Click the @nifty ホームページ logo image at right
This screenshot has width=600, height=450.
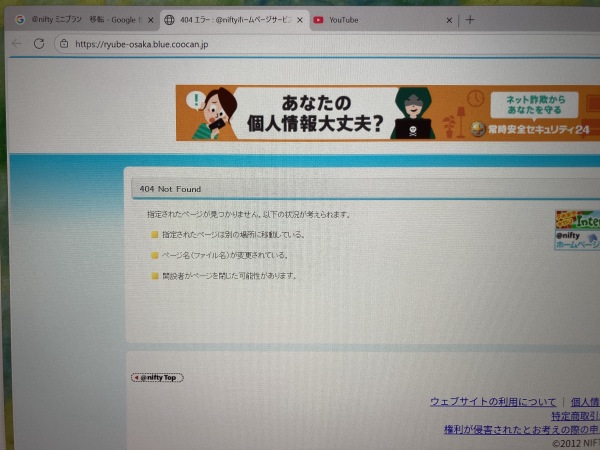577,229
